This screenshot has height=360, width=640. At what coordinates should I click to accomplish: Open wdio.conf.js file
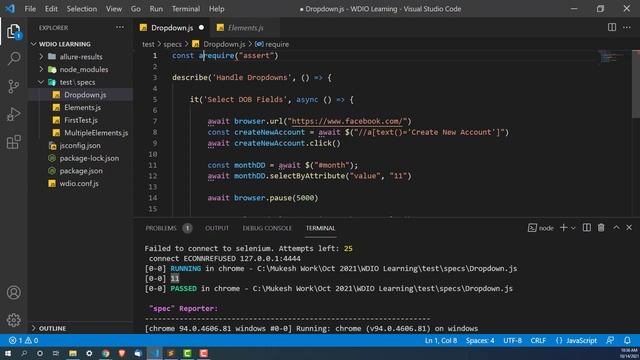[80, 183]
